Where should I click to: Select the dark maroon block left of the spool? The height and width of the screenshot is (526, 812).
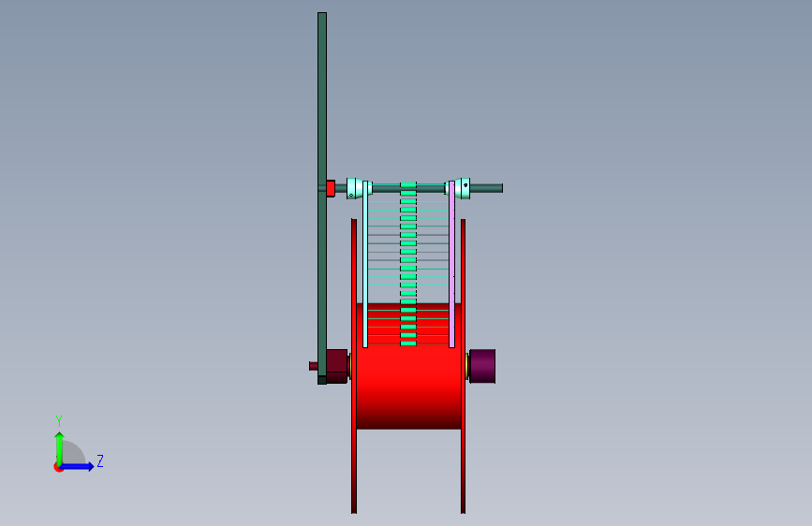click(336, 366)
